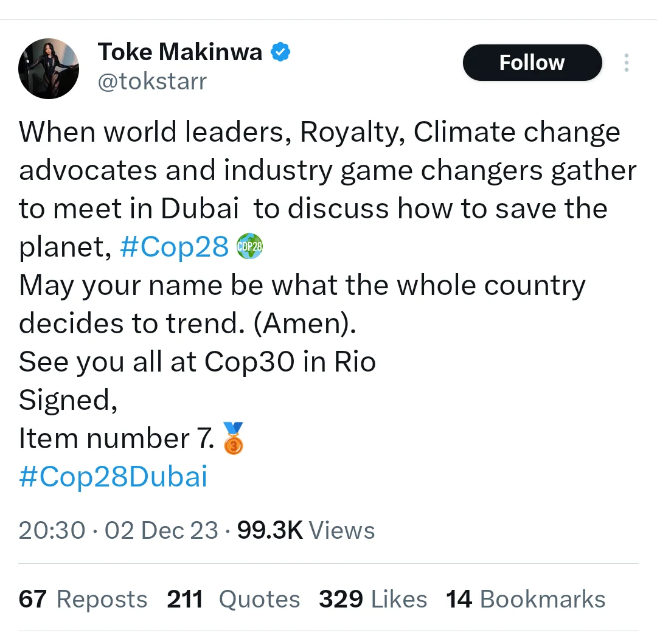Show the 67 Reposts list

pos(83,599)
